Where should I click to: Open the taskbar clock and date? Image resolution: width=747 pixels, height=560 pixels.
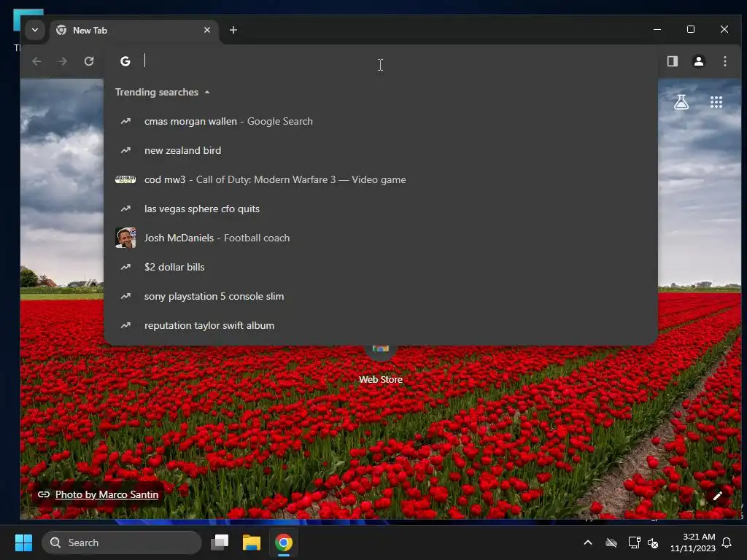(x=693, y=542)
